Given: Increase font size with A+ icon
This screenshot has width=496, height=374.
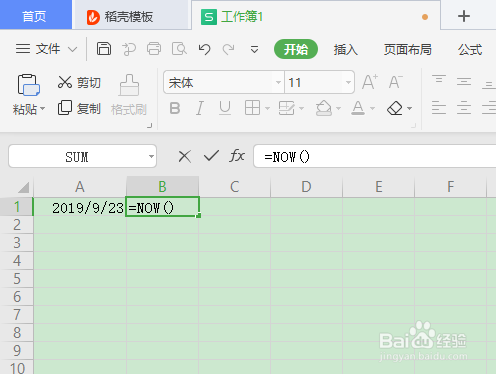Looking at the screenshot, I should pos(370,82).
